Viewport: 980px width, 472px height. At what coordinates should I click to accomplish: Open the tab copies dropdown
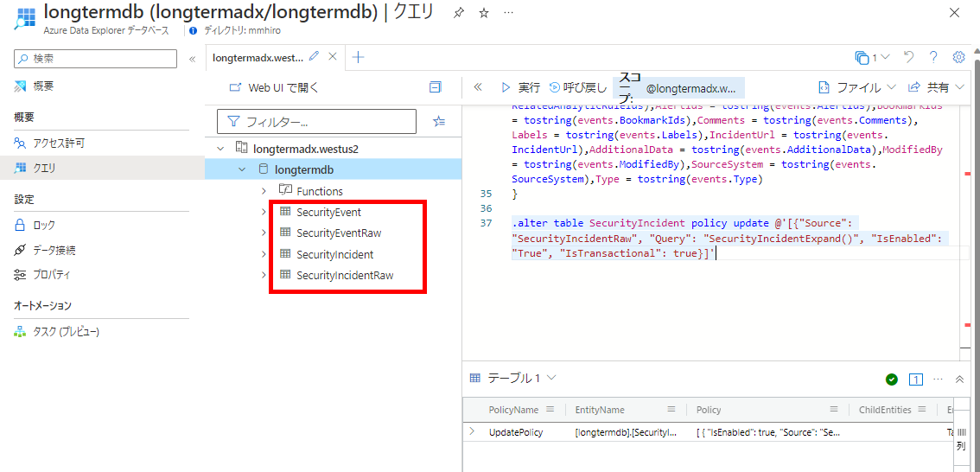pos(873,58)
